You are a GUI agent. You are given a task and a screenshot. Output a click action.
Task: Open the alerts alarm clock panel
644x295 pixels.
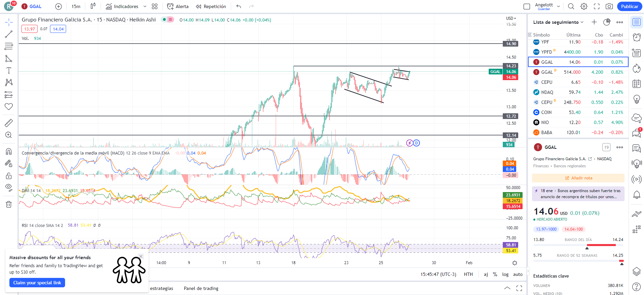point(636,37)
